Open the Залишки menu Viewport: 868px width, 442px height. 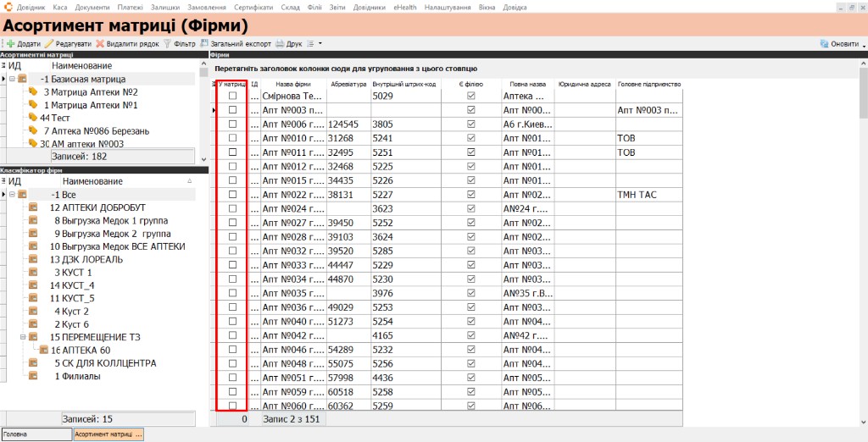pyautogui.click(x=165, y=7)
